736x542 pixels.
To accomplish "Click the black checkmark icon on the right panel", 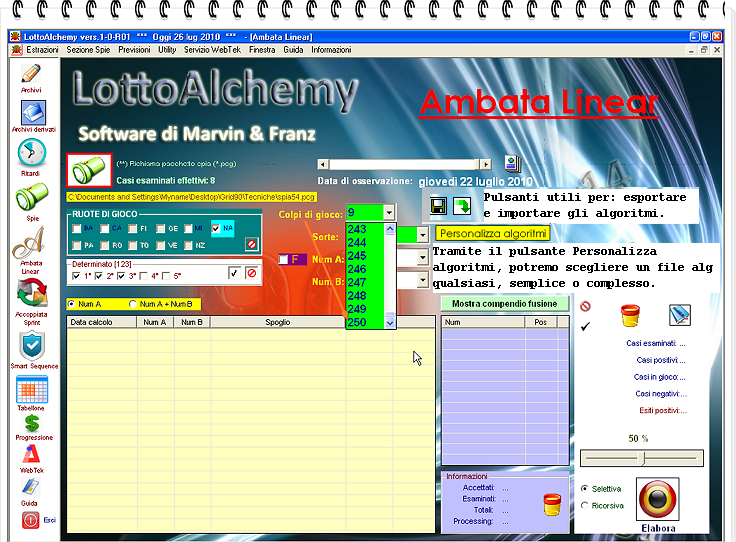I will tap(585, 326).
